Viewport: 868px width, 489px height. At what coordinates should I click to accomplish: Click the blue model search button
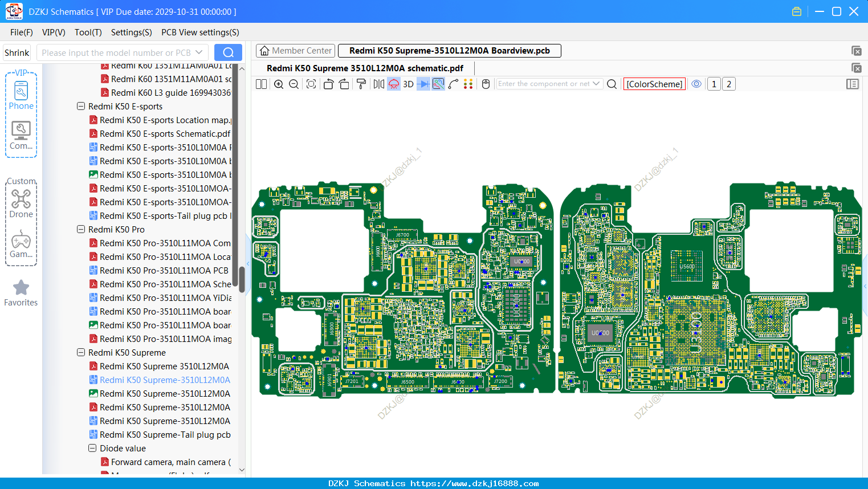coord(228,52)
